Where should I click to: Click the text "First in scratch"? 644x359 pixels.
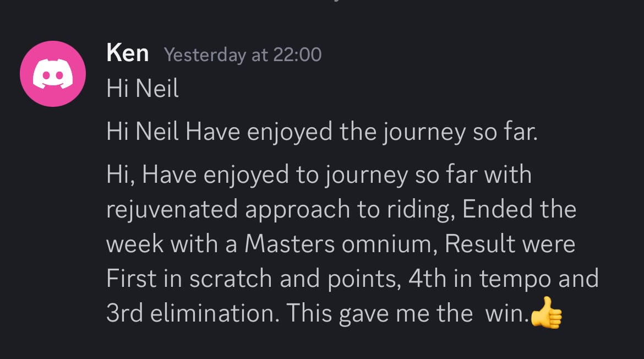(x=189, y=279)
